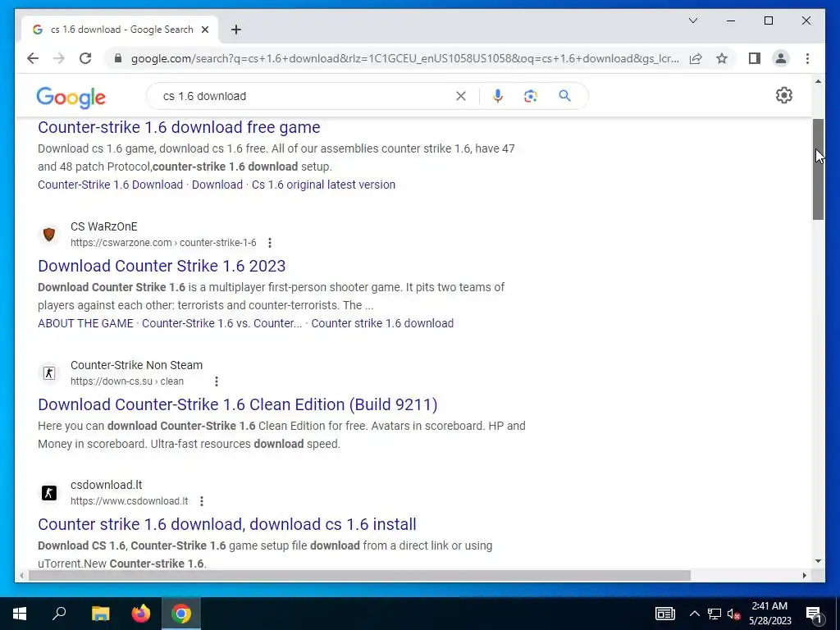
Task: Open the Windows Start menu
Action: 20,614
